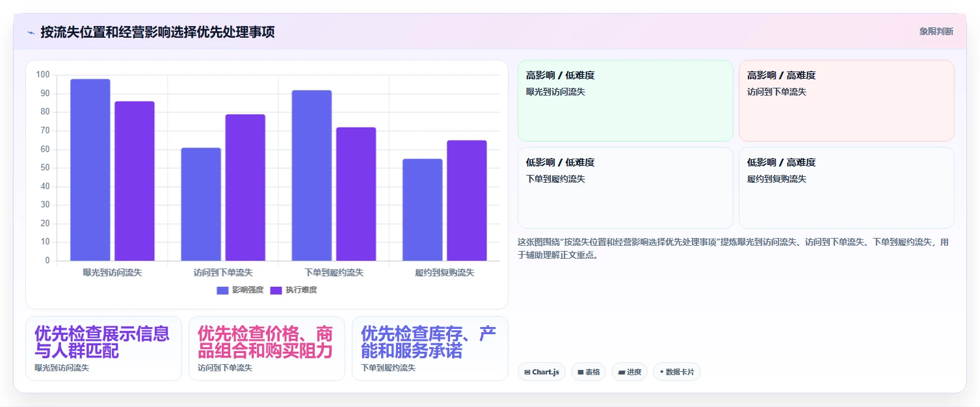
Task: Open the 低影响 / 低难度 quadrant card
Action: (626, 188)
